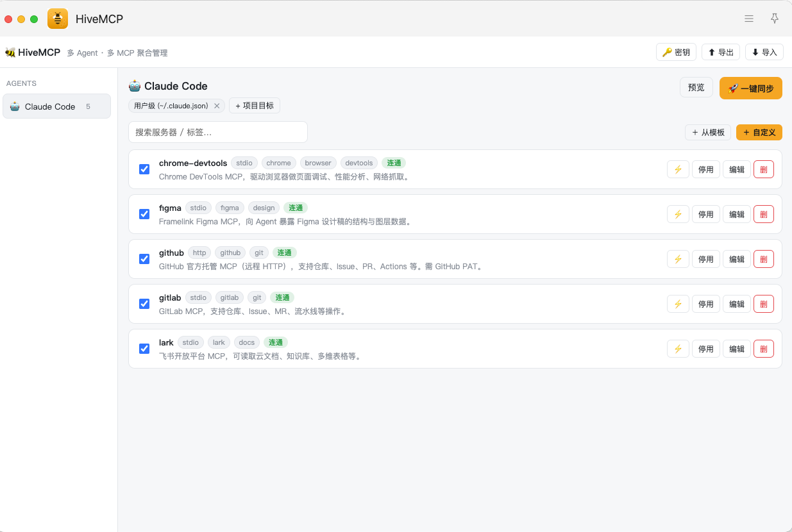
Task: Click the 连通 status badge on figma
Action: point(296,208)
